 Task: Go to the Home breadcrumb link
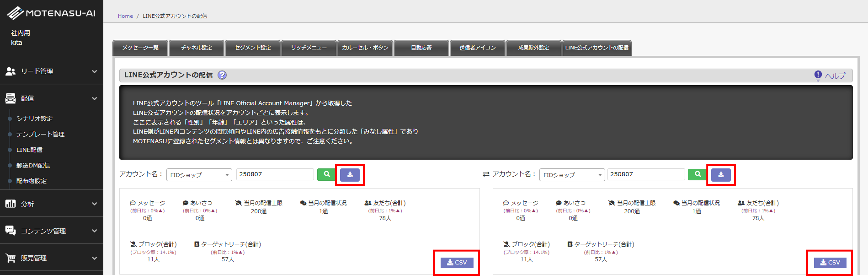(x=125, y=16)
